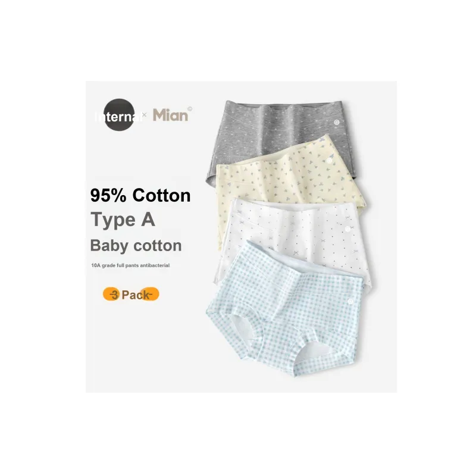Screen dimensions: 476x476
Task: Select the × symbol between the logos
Action: click(x=144, y=114)
